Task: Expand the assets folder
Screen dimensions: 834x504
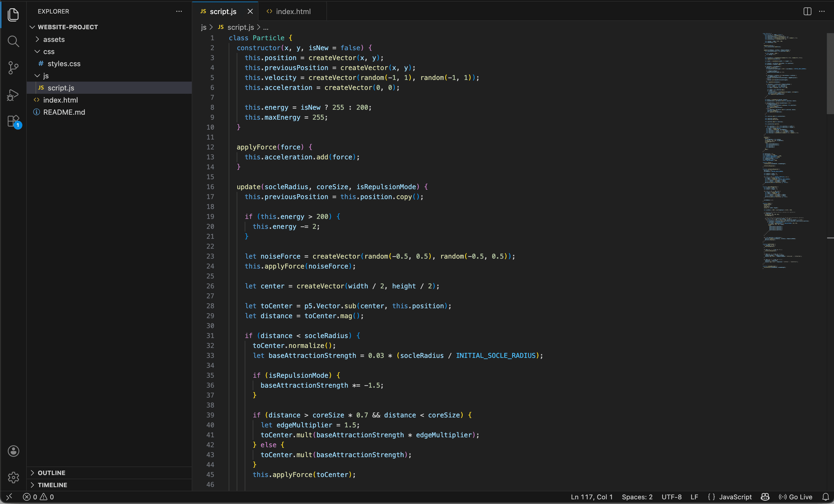Action: (54, 40)
